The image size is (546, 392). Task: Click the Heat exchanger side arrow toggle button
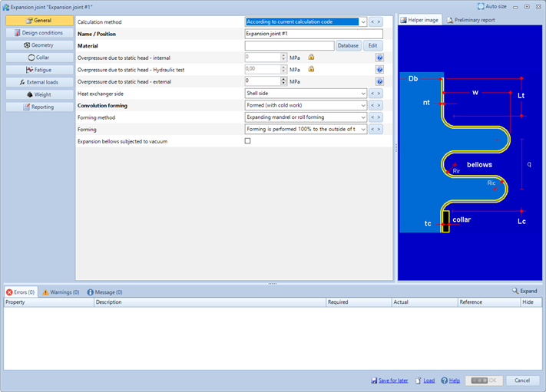376,94
